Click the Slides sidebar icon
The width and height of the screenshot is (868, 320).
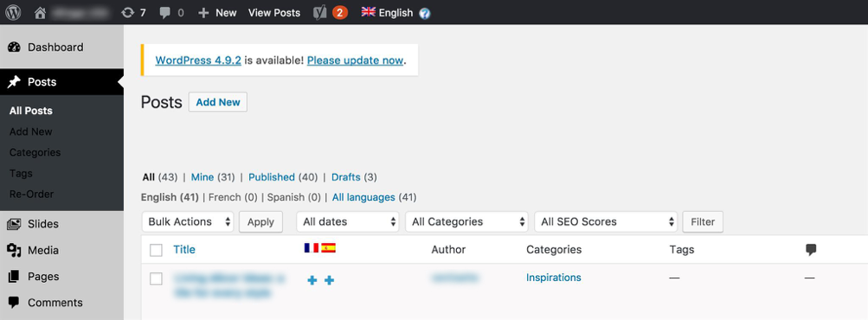click(14, 224)
